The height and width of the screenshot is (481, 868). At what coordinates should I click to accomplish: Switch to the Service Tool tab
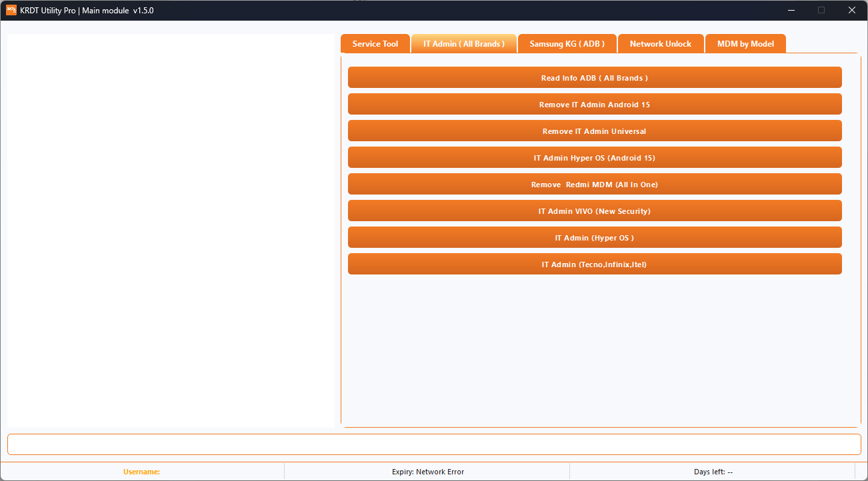pos(375,43)
